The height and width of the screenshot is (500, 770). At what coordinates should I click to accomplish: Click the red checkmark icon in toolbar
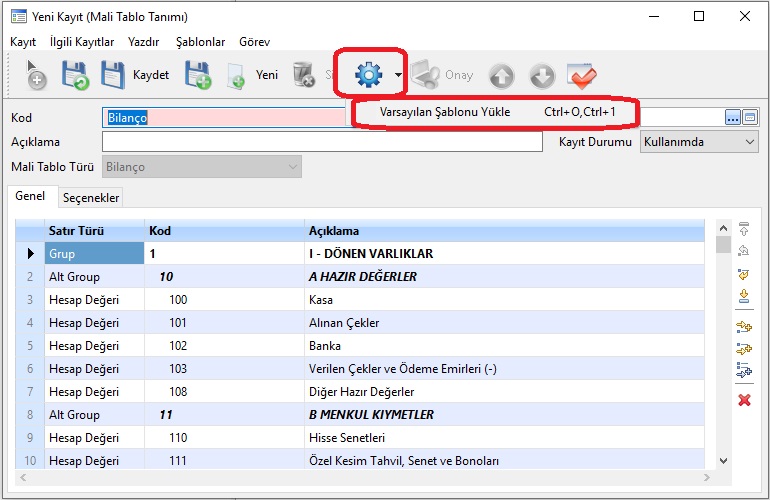[x=581, y=75]
